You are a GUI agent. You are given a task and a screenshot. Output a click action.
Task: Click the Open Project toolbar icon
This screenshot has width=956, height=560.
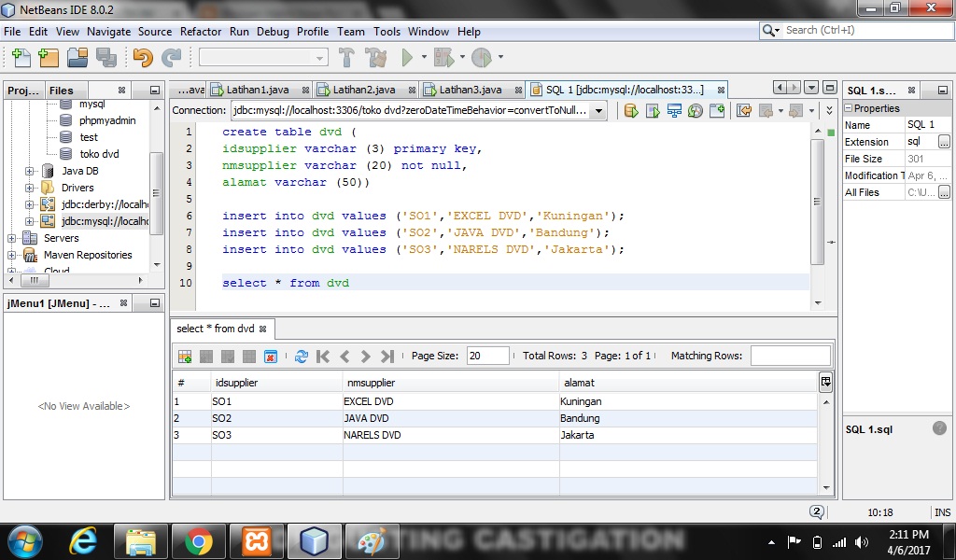(x=77, y=57)
